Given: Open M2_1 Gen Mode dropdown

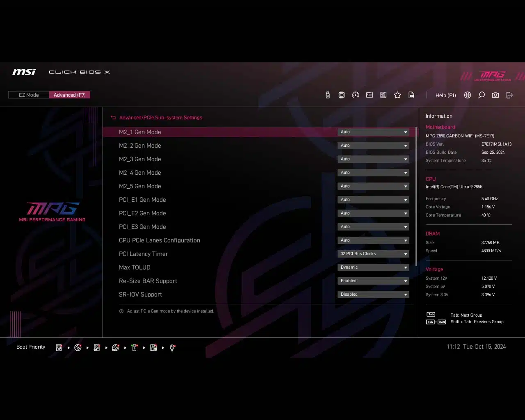Looking at the screenshot, I should tap(373, 132).
